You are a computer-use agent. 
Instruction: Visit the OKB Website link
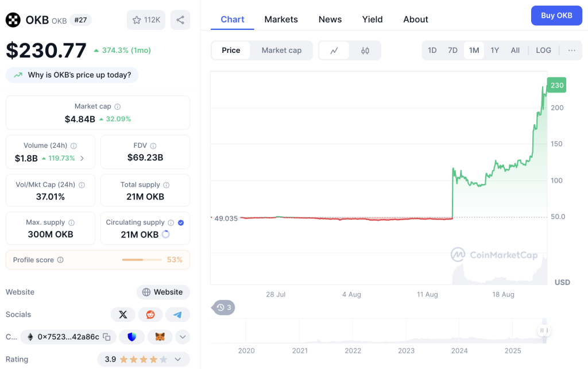click(x=163, y=292)
